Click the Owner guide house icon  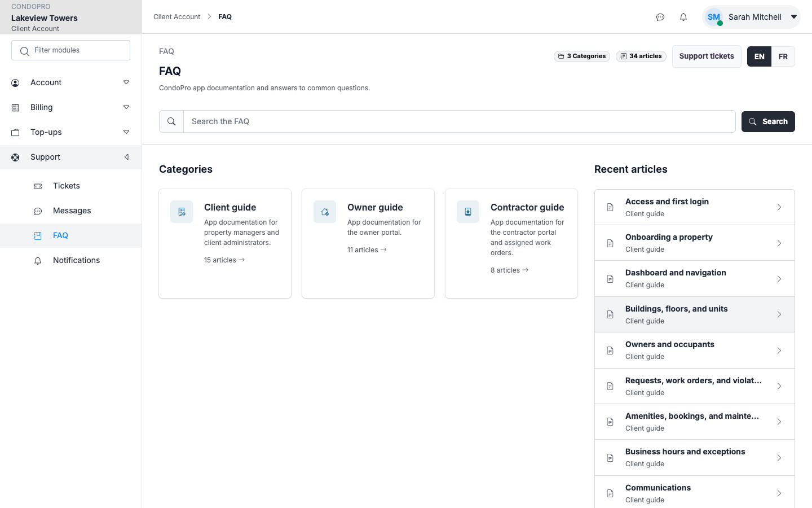(325, 212)
